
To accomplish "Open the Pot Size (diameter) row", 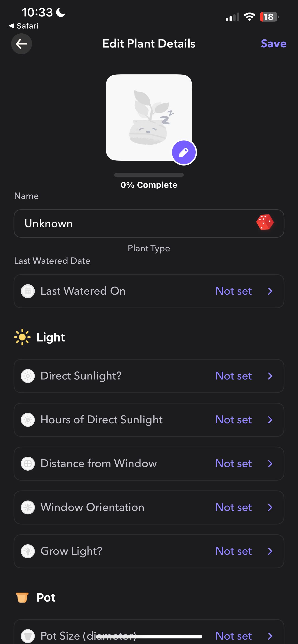I will 149,632.
